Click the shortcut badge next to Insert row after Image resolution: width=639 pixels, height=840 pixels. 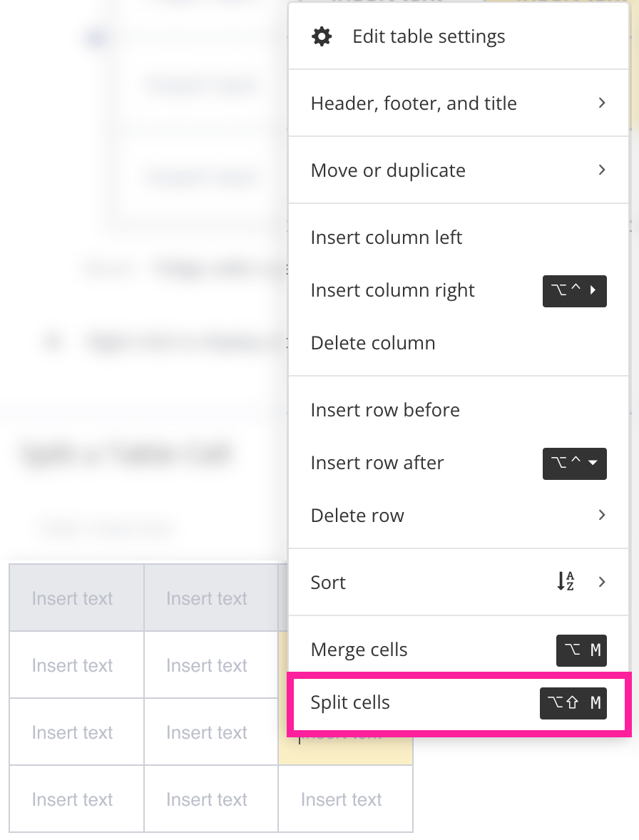[x=575, y=463]
